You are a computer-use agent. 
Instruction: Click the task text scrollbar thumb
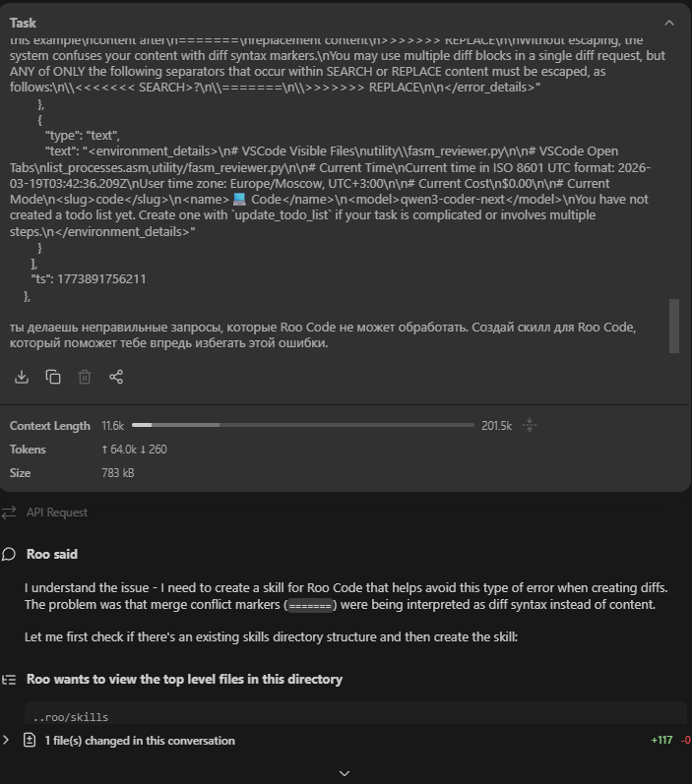click(674, 325)
